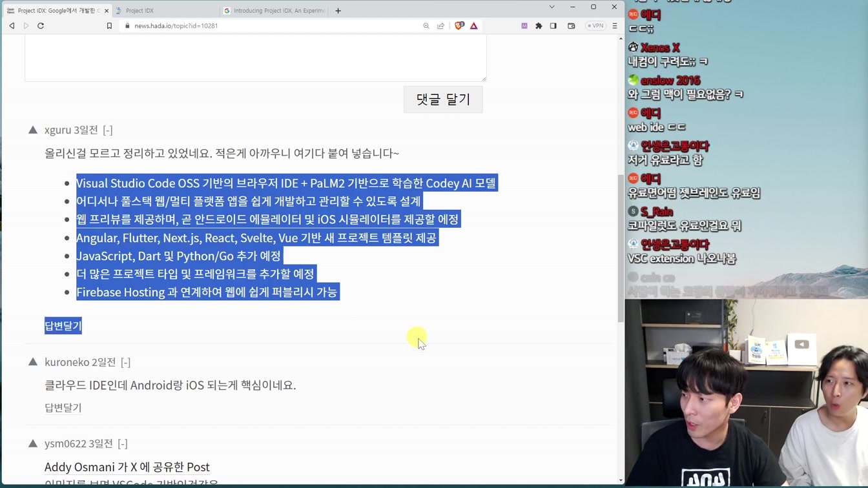Click the scrollbar up arrow

pyautogui.click(x=621, y=39)
